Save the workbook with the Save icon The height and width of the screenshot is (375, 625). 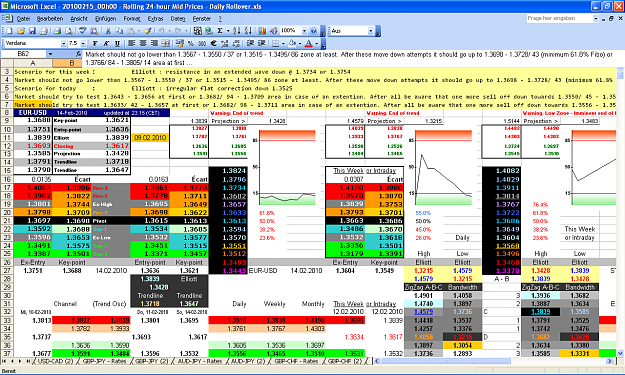click(x=32, y=31)
